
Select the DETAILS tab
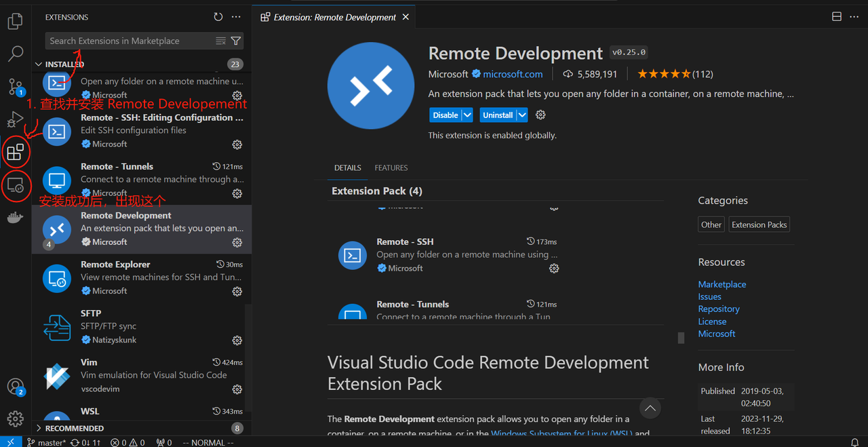click(347, 168)
